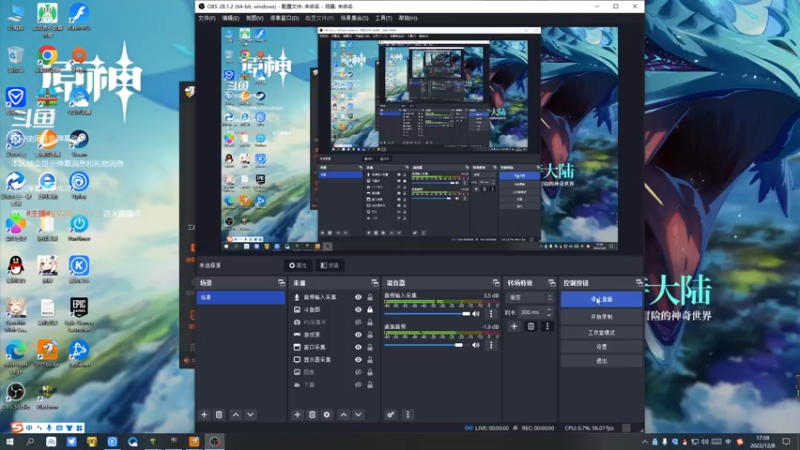Screen dimensions: 800x450
Task: Float the 场景 dock using its header icon
Action: (x=281, y=283)
